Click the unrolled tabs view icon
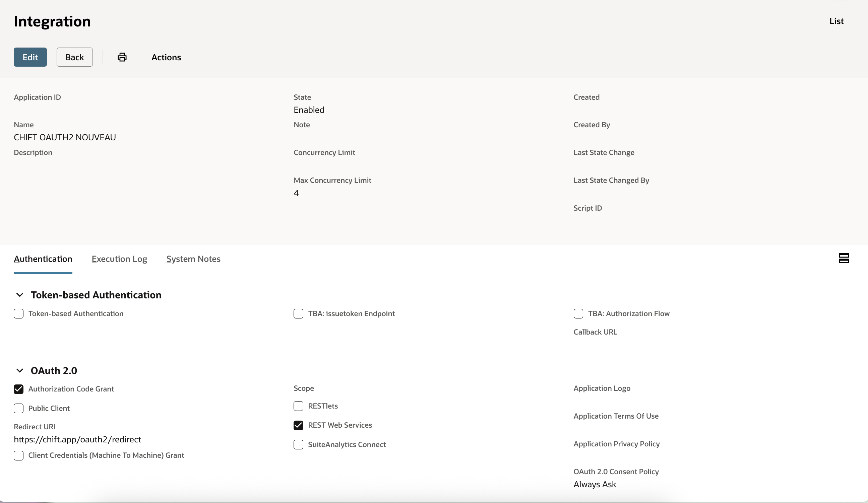Viewport: 868px width, 503px height. coord(844,258)
